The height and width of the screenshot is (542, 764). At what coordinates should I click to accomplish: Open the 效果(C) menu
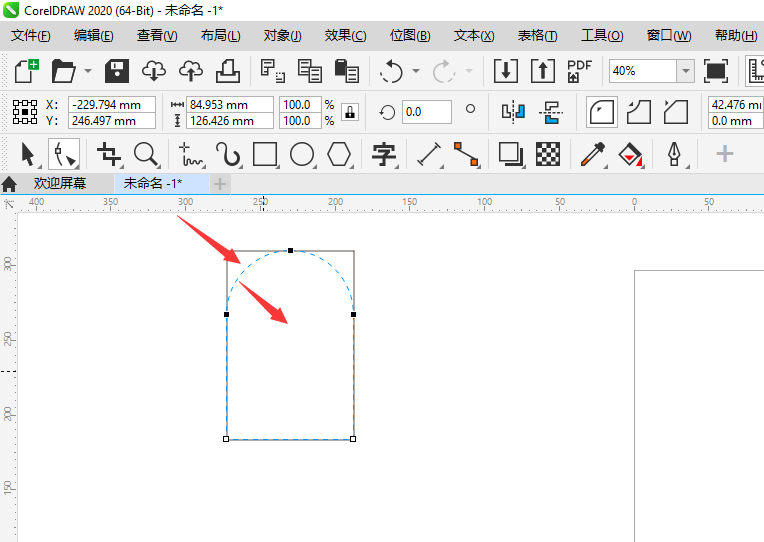point(345,36)
